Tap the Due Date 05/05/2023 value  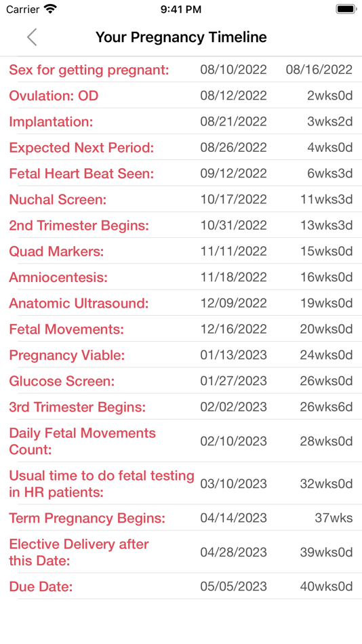coord(233,586)
